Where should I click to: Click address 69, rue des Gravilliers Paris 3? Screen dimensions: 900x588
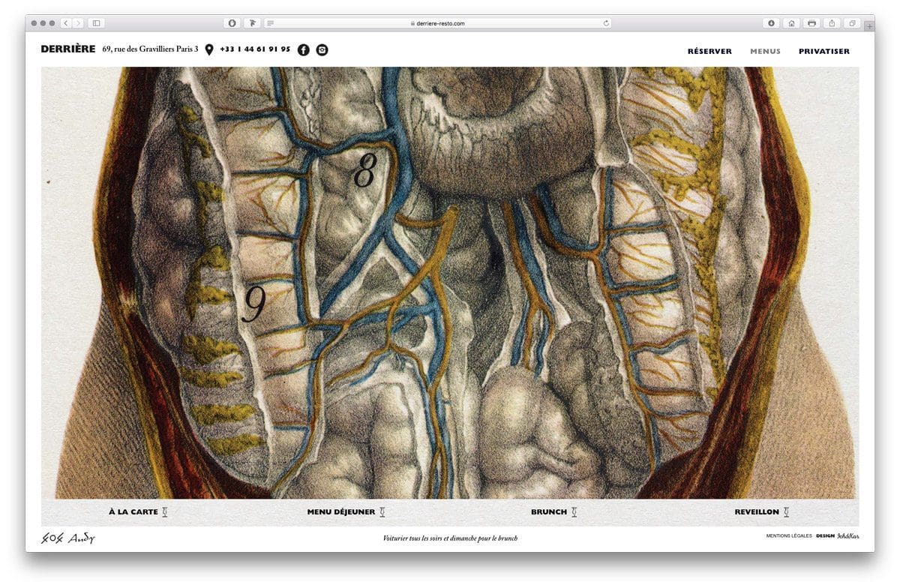coord(151,49)
